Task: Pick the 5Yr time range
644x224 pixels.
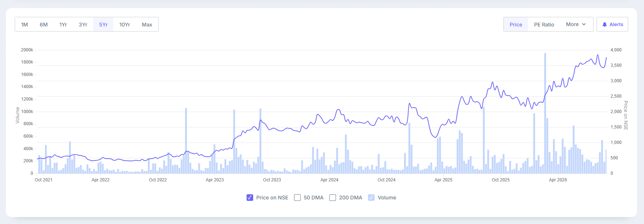Action: pos(103,25)
